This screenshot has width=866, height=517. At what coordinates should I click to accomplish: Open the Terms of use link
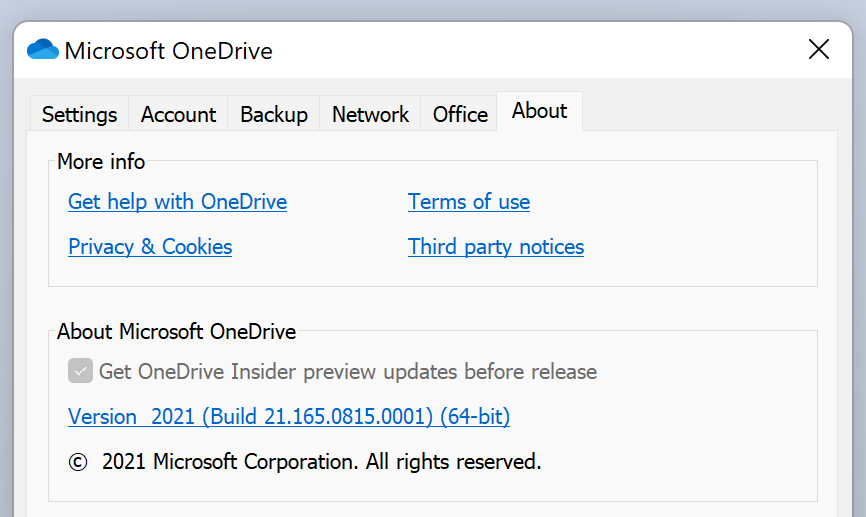pos(469,202)
